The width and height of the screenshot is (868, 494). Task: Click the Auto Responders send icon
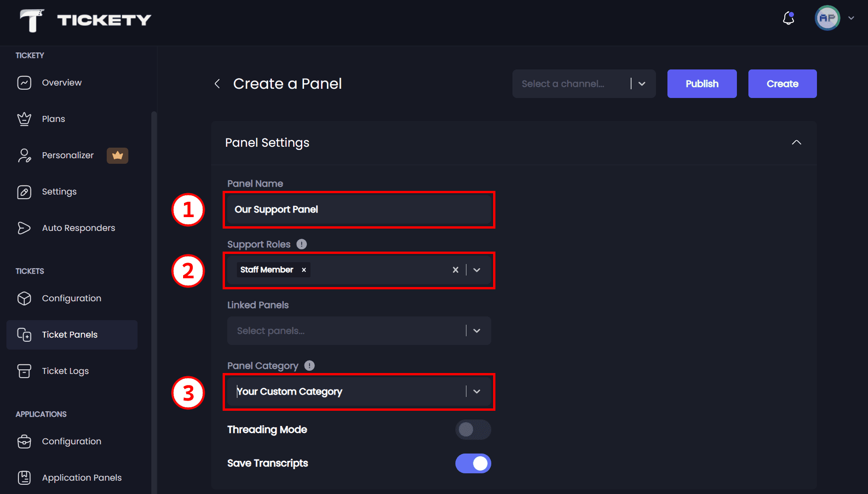(24, 228)
